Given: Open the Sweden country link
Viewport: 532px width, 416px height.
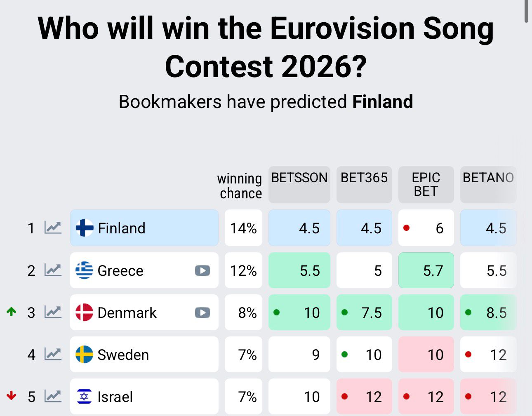Looking at the screenshot, I should click(x=123, y=355).
